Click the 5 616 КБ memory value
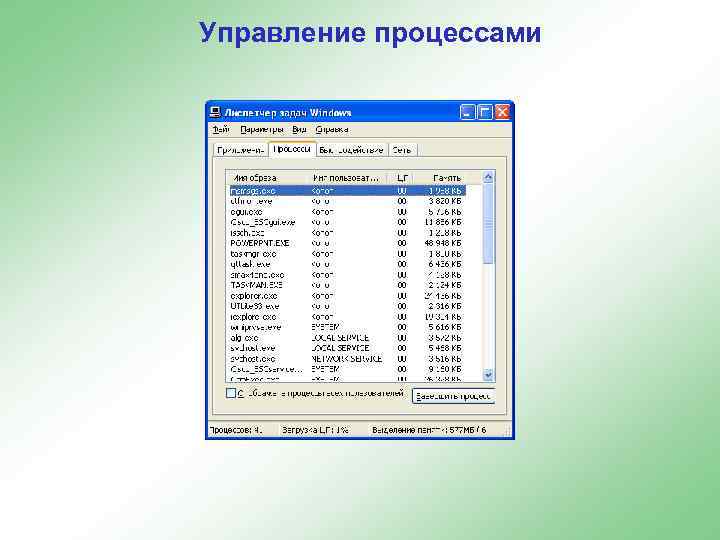 (445, 327)
